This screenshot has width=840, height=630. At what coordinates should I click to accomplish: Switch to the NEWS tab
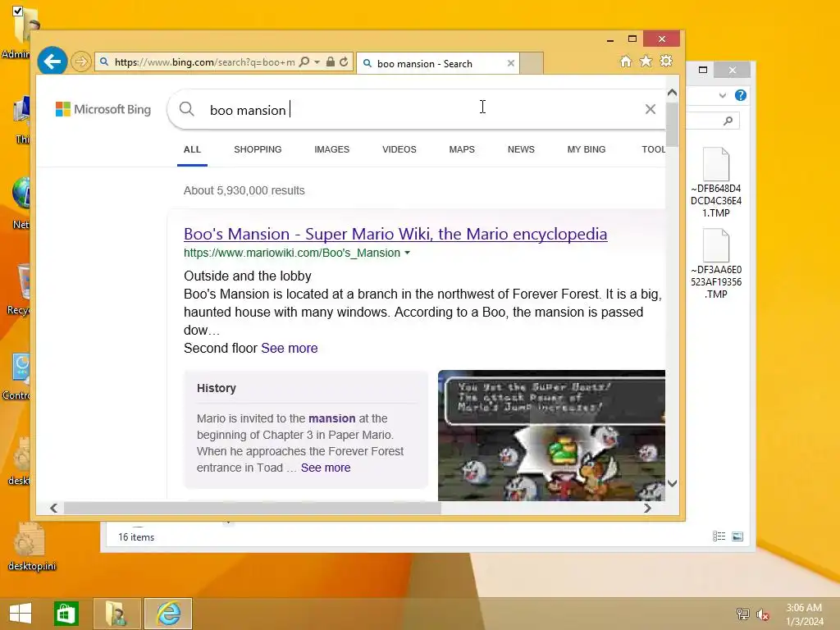[521, 149]
